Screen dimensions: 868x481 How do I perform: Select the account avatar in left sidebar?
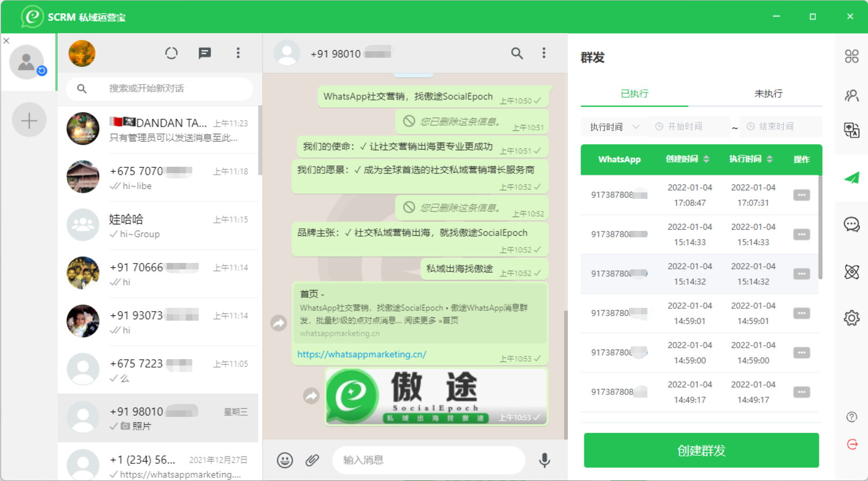(27, 62)
